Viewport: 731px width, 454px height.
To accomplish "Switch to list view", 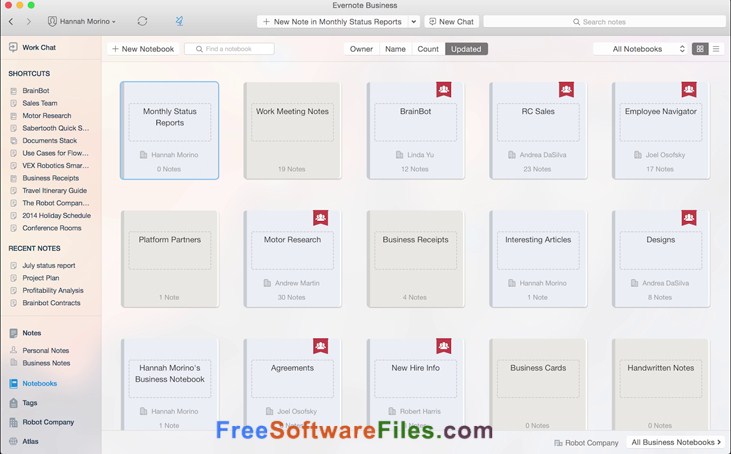I will [x=716, y=49].
